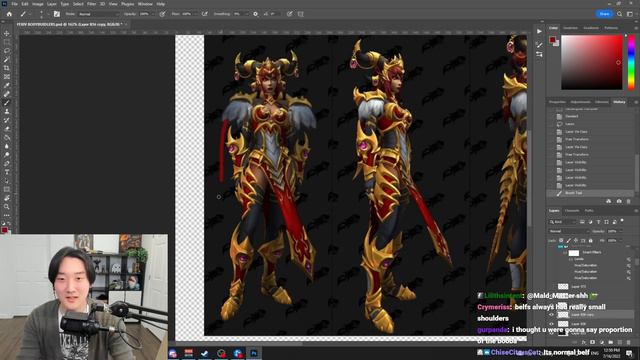The image size is (640, 360).
Task: Select the Horizontal Type tool
Action: click(x=7, y=172)
